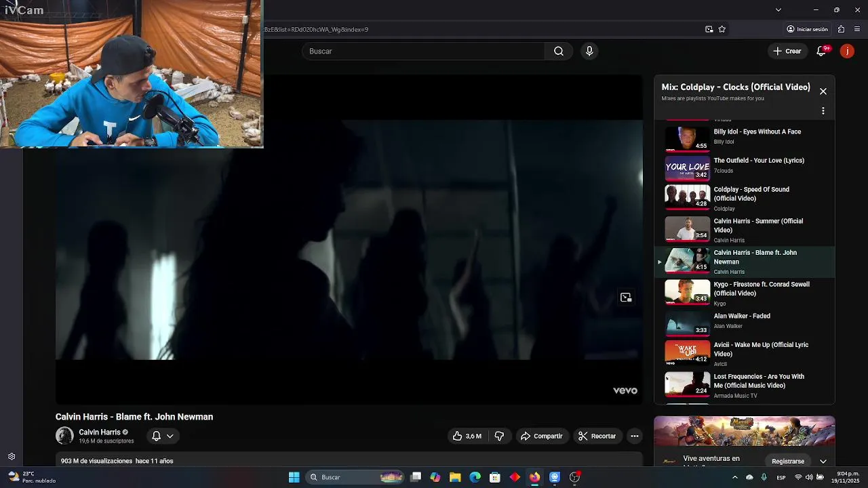
Task: Open the Firefox hamburger application menu
Action: point(857,29)
